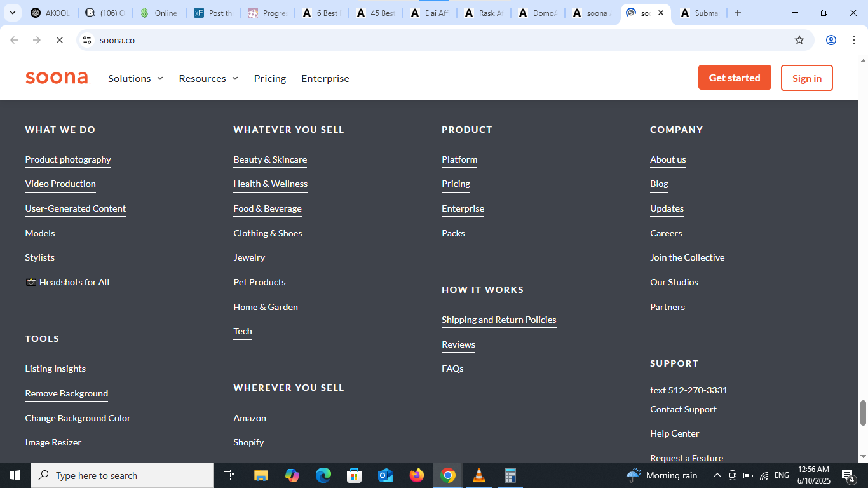Screen dimensions: 868x488
Task: Open Microsoft Store from taskbar
Action: click(355, 475)
